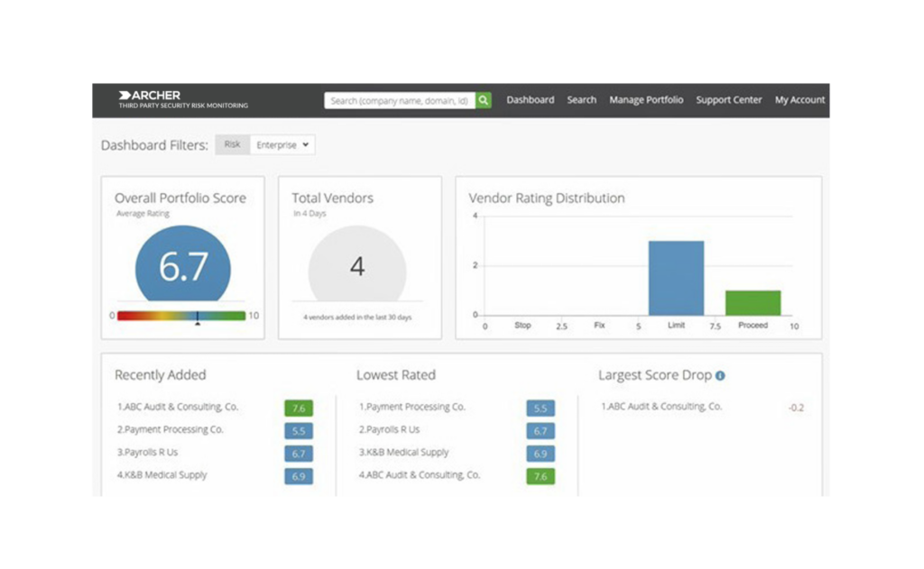Open My Account menu

(x=799, y=100)
